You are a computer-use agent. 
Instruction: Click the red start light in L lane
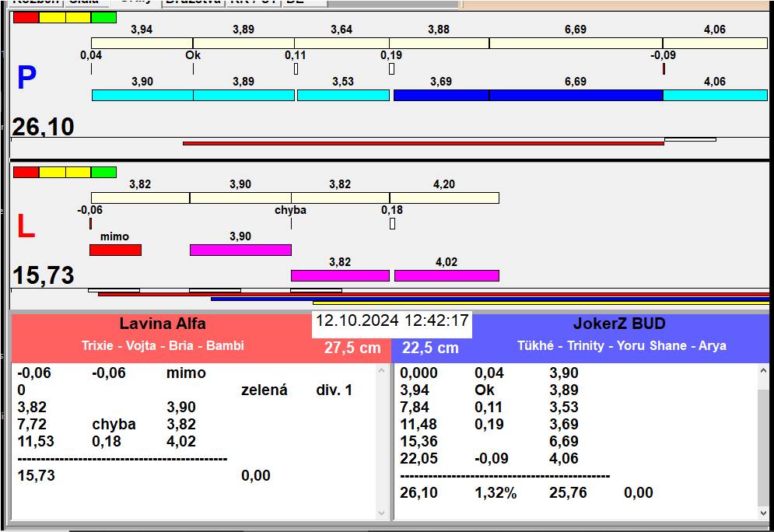26,172
